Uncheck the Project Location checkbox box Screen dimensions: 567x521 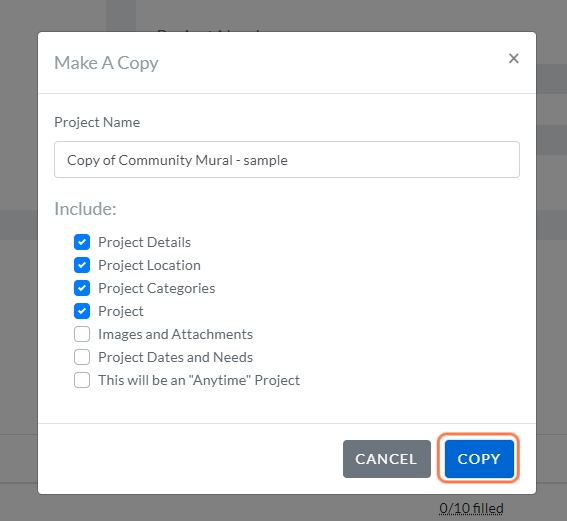click(x=82, y=265)
